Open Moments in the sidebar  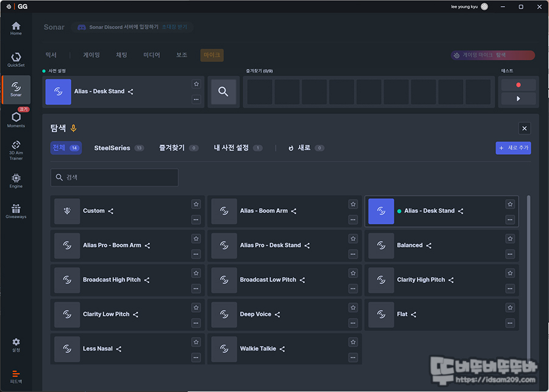tap(16, 119)
